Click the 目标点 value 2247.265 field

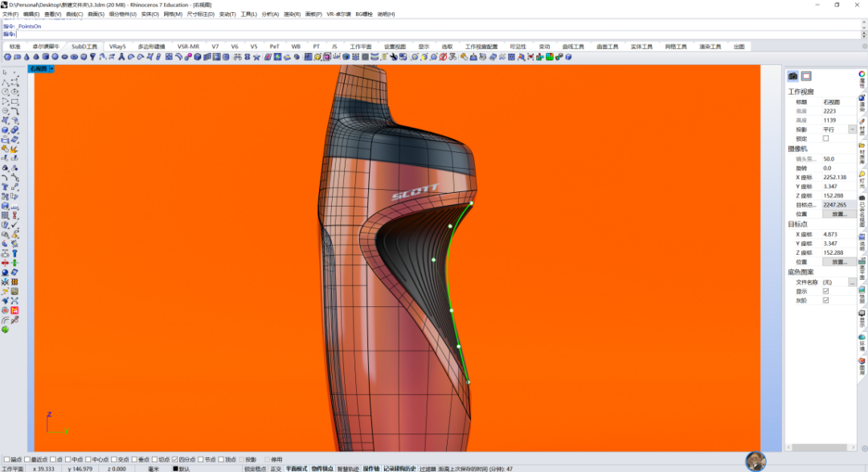point(838,205)
